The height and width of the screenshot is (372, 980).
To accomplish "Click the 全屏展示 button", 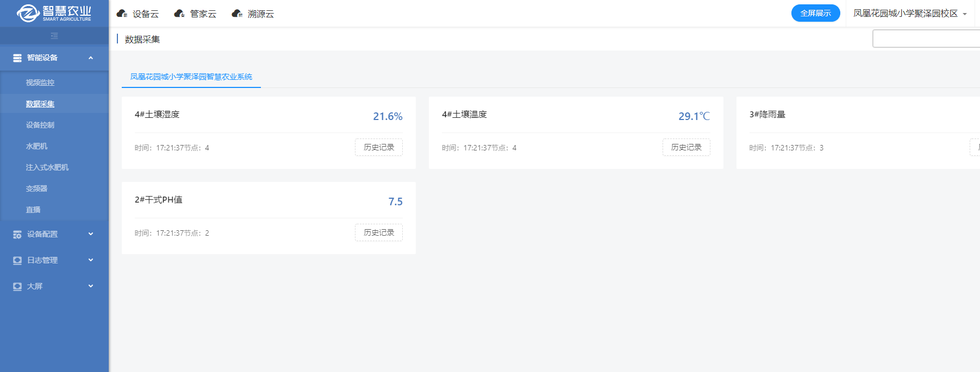I will pyautogui.click(x=815, y=13).
